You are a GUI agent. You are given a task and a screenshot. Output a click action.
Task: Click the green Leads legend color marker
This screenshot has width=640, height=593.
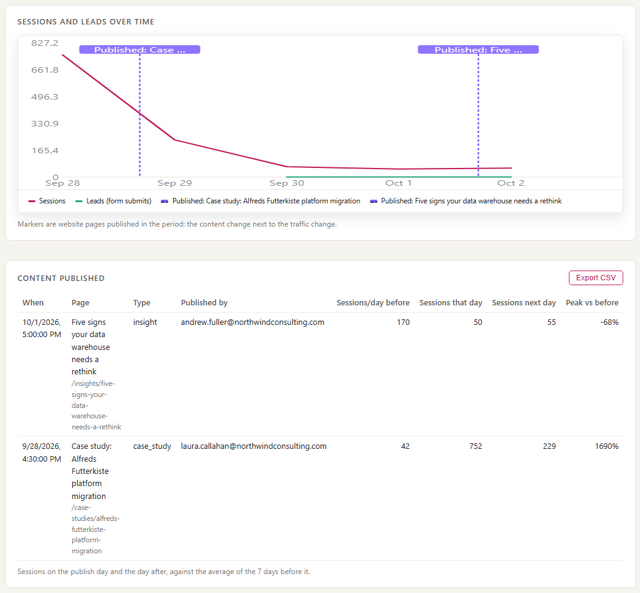79,201
